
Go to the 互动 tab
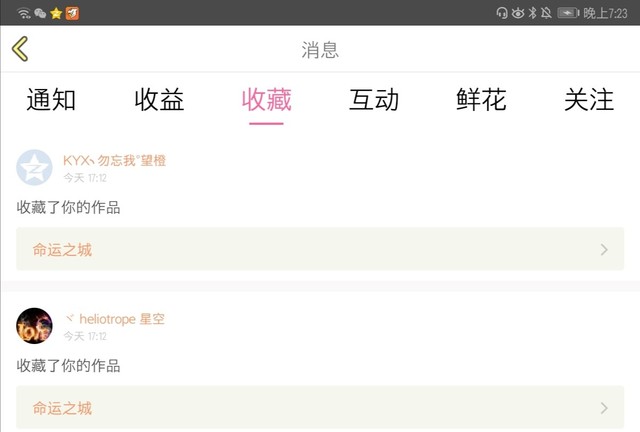point(373,100)
